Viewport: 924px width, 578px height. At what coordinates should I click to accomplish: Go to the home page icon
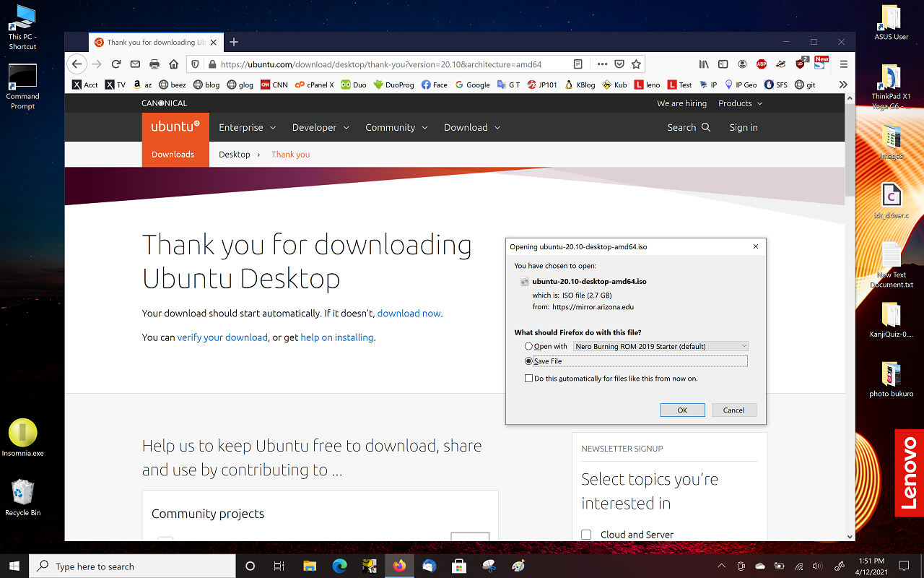coord(174,64)
